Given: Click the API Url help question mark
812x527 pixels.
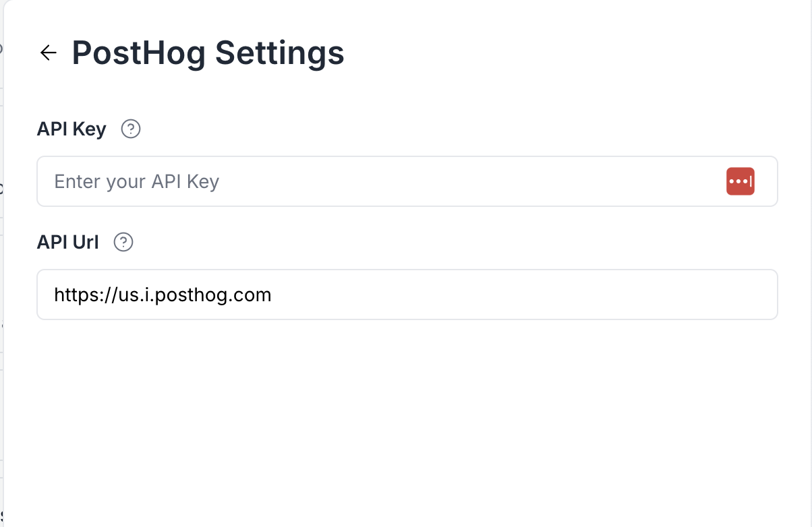Looking at the screenshot, I should point(123,242).
